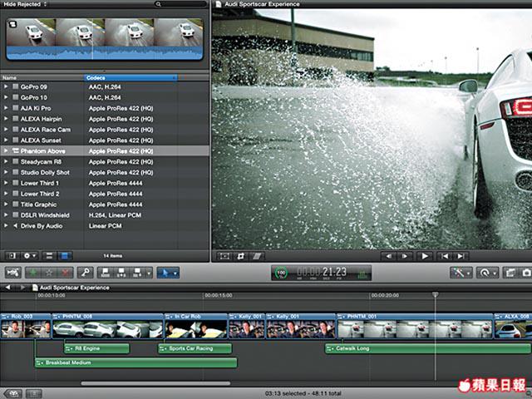Open the photos browser camera icon

[x=526, y=273]
